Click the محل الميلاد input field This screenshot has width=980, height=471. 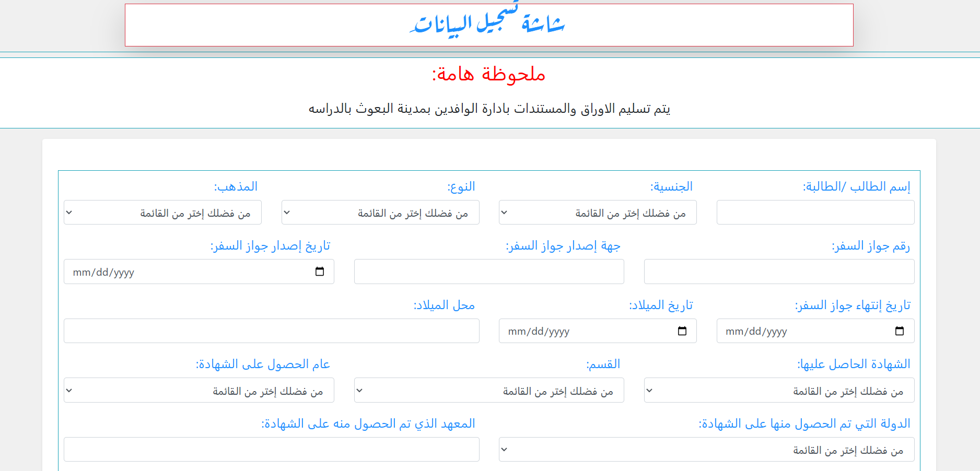point(272,331)
